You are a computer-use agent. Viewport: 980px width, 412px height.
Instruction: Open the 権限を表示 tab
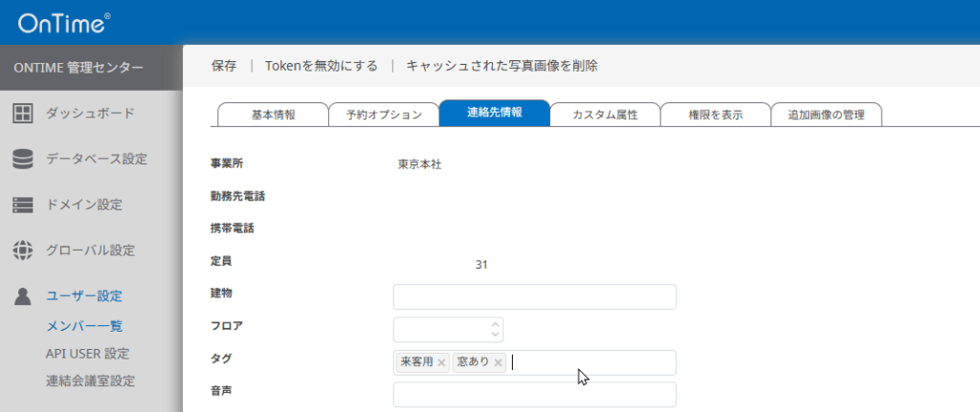[715, 115]
